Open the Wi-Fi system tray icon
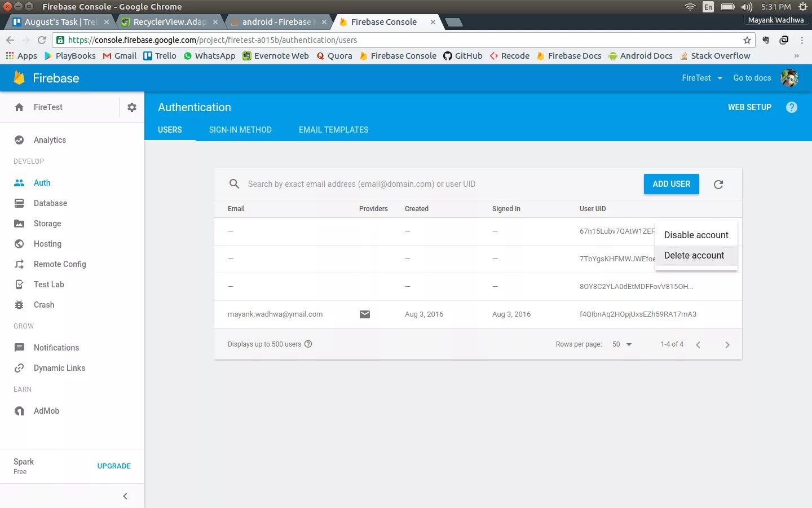Screen dimensions: 812x508 690,7
